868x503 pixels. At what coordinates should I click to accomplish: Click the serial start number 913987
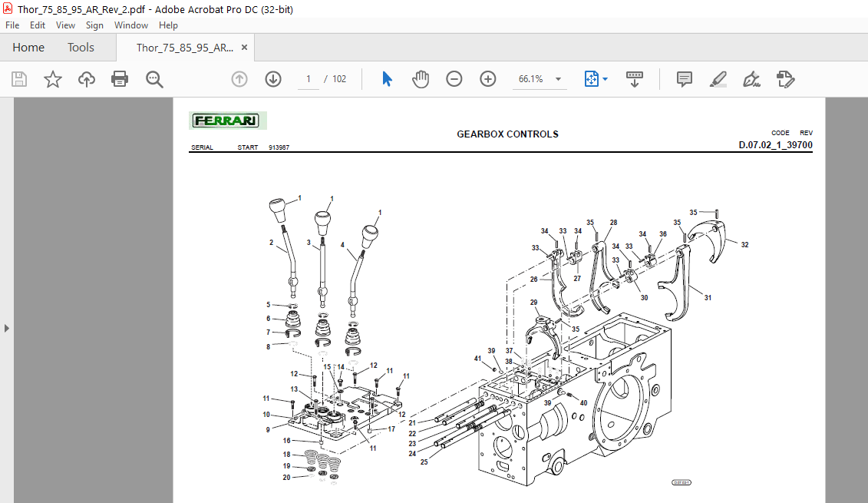click(279, 147)
